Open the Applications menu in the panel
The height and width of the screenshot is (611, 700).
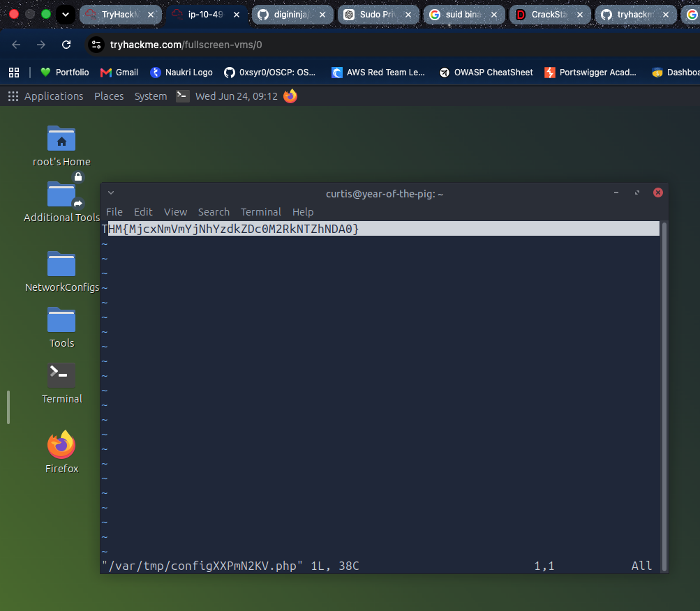(x=54, y=96)
